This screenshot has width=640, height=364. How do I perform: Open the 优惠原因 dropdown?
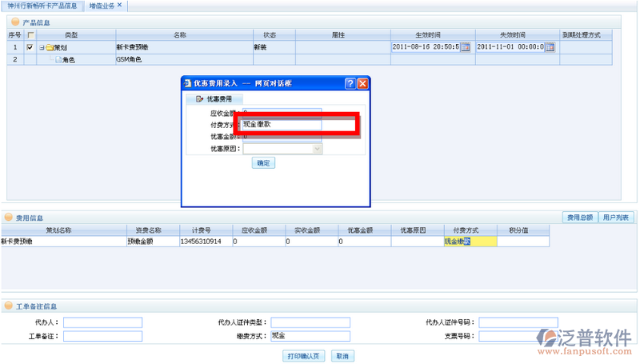tap(318, 149)
